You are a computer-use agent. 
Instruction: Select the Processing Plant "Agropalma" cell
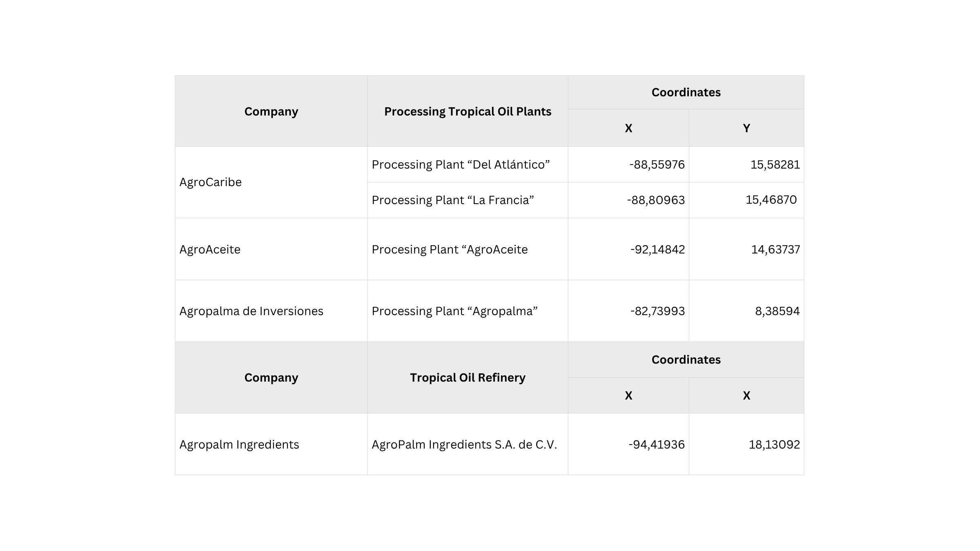454,311
